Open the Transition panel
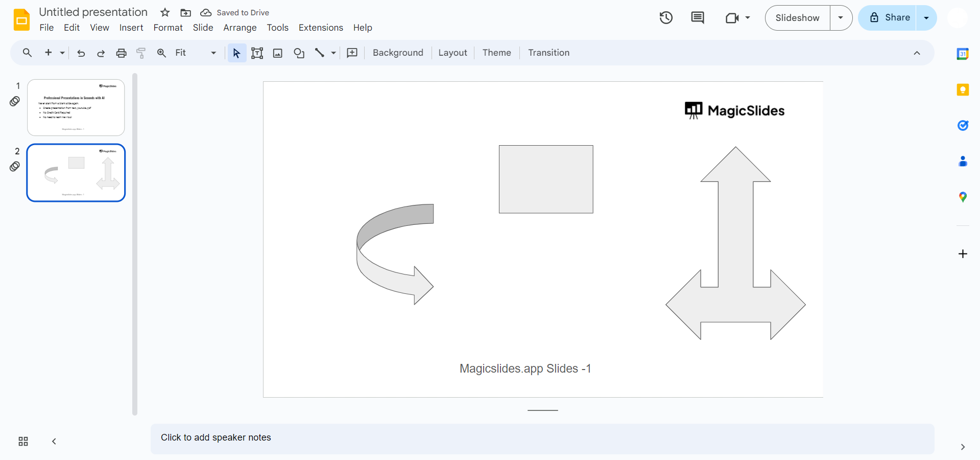This screenshot has width=980, height=460. (x=548, y=53)
